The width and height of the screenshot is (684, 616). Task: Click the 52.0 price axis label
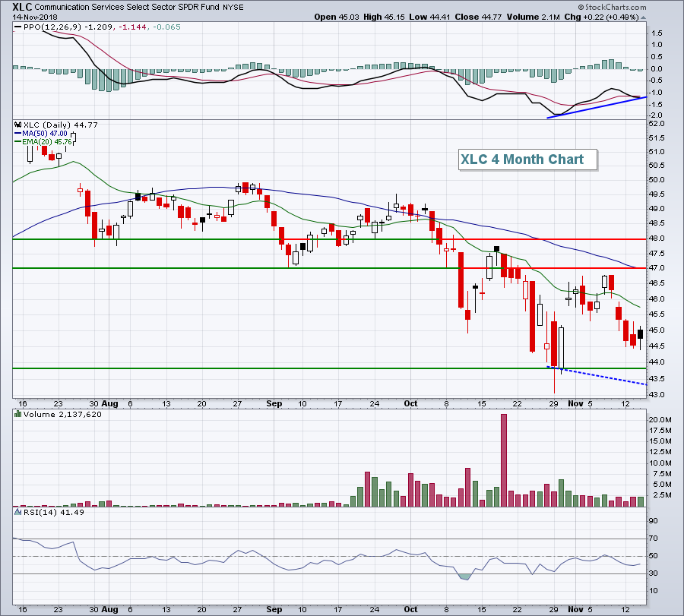pos(656,124)
